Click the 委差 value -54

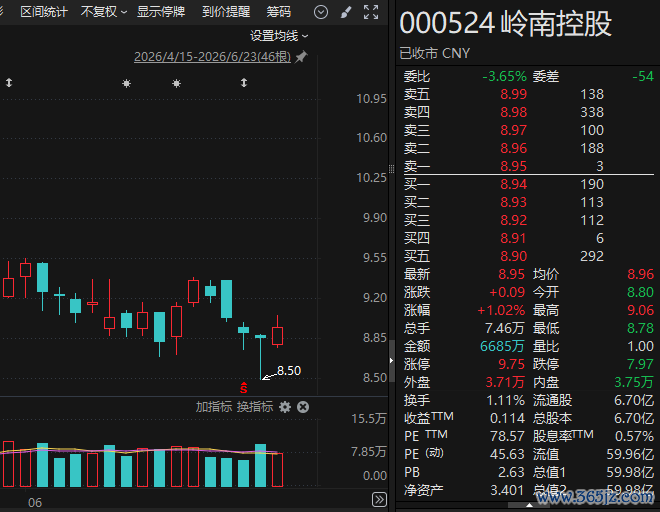(x=643, y=76)
